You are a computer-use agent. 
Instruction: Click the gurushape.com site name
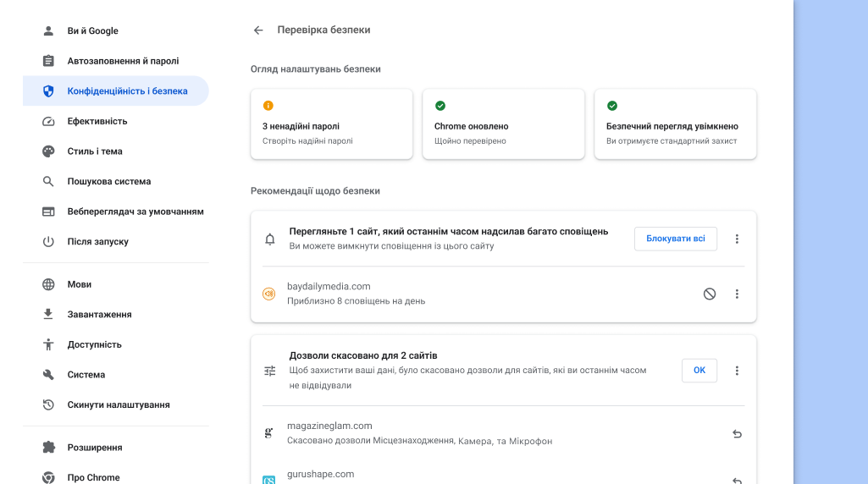(x=320, y=474)
